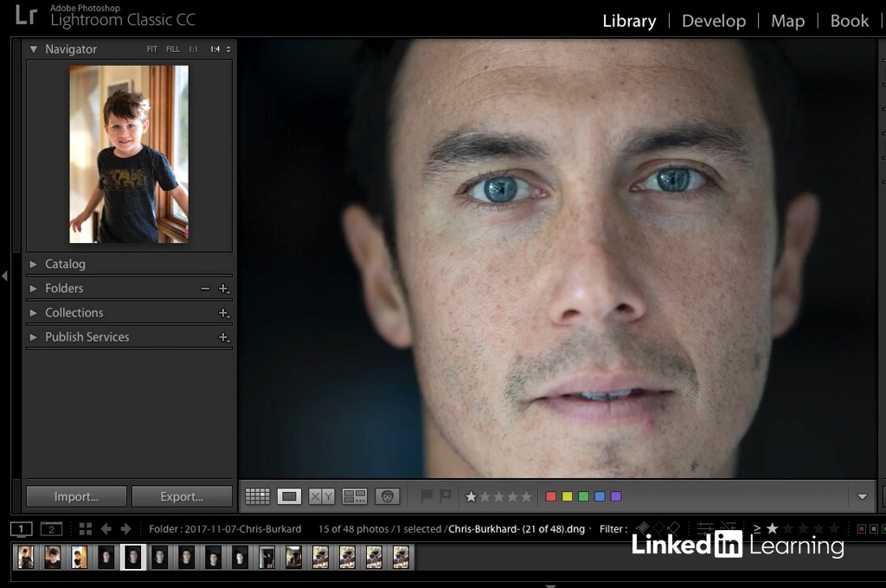The height and width of the screenshot is (588, 886).
Task: Open Compare view (X|Y) icon
Action: tap(322, 496)
